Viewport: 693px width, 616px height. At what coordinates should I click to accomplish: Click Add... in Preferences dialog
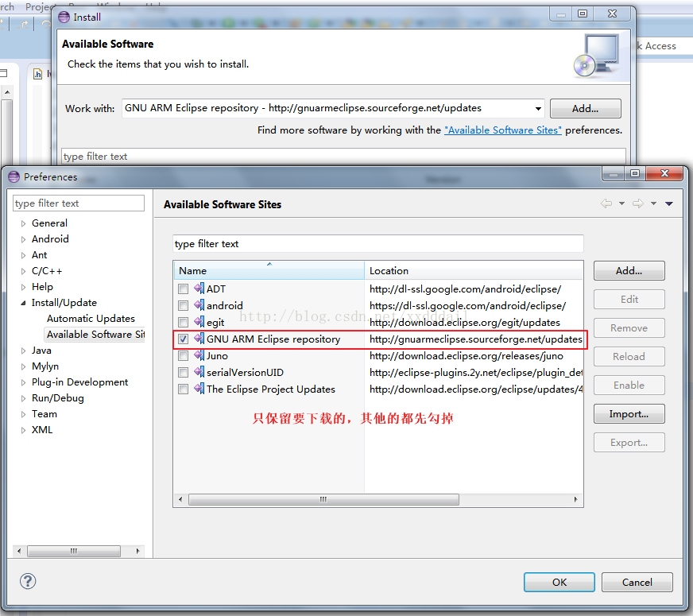629,270
